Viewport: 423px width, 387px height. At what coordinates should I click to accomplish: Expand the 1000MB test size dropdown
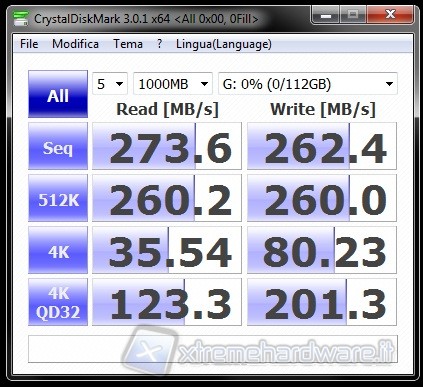click(173, 84)
